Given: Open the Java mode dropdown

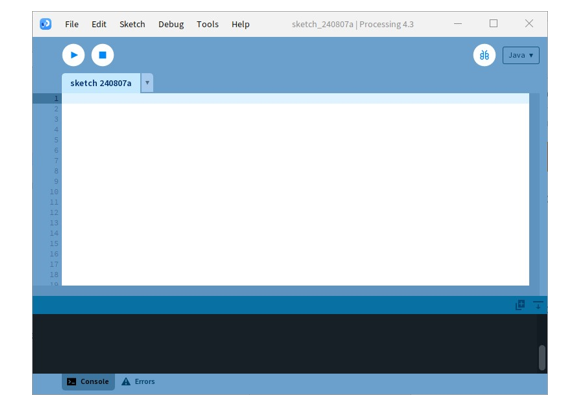Looking at the screenshot, I should tap(521, 55).
